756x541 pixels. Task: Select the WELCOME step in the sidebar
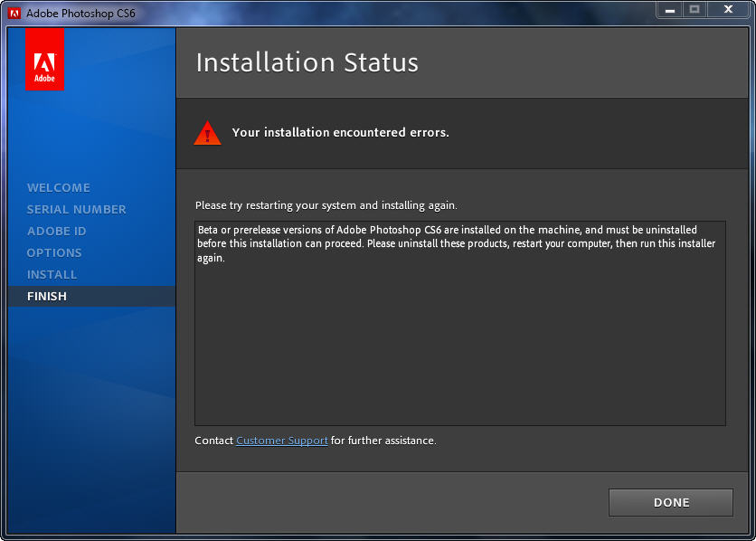point(59,187)
